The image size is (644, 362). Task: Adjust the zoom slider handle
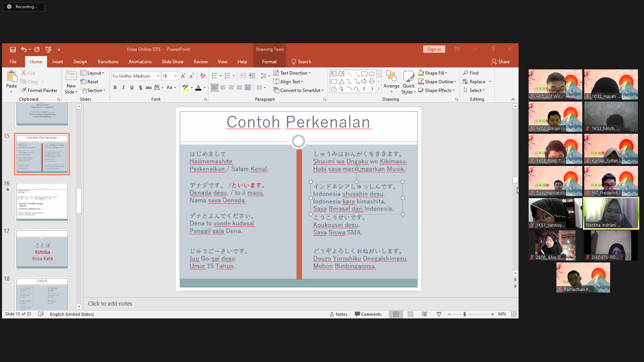click(465, 314)
